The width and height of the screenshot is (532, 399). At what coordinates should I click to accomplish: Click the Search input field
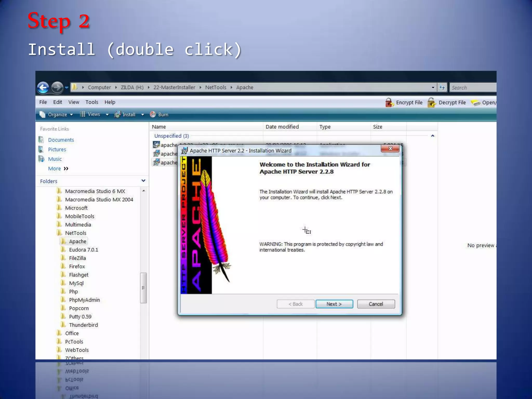[473, 88]
